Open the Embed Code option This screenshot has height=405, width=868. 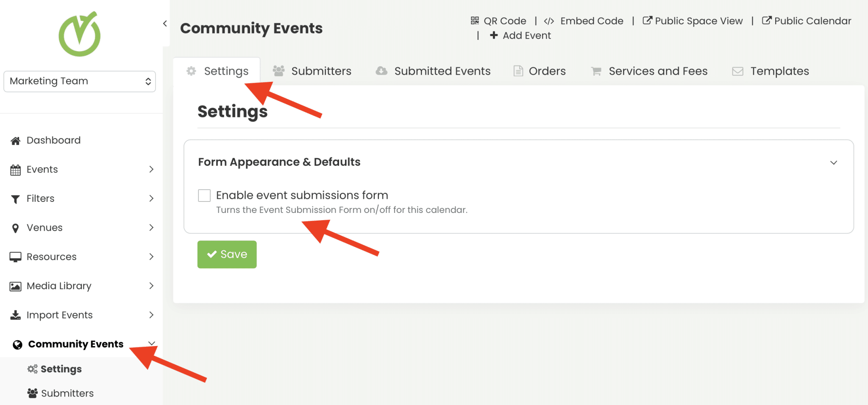coord(550,20)
